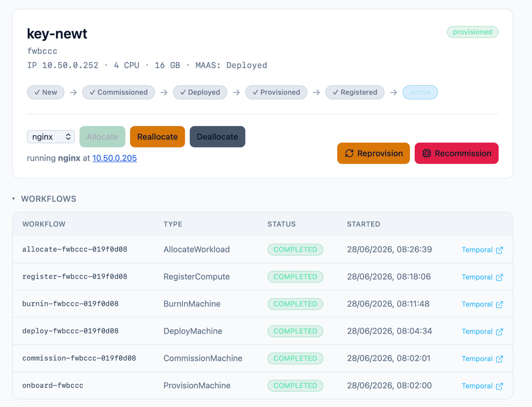Click the provisioned status badge

point(472,32)
